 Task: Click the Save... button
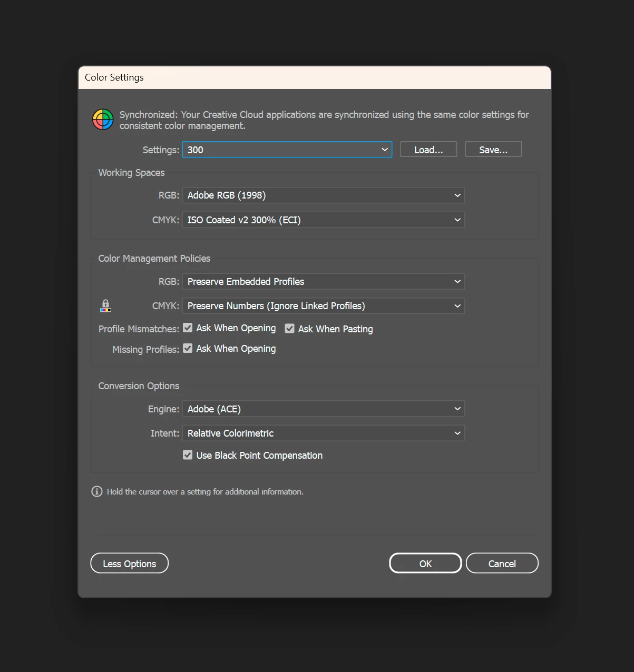(x=493, y=150)
